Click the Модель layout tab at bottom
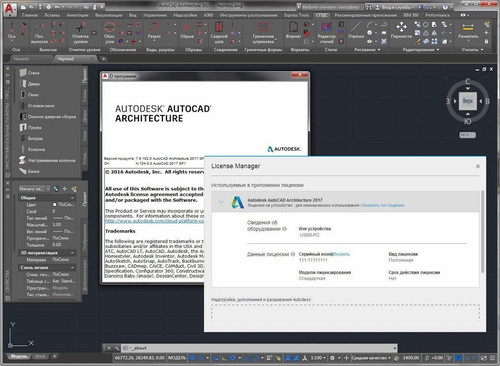 (x=18, y=356)
